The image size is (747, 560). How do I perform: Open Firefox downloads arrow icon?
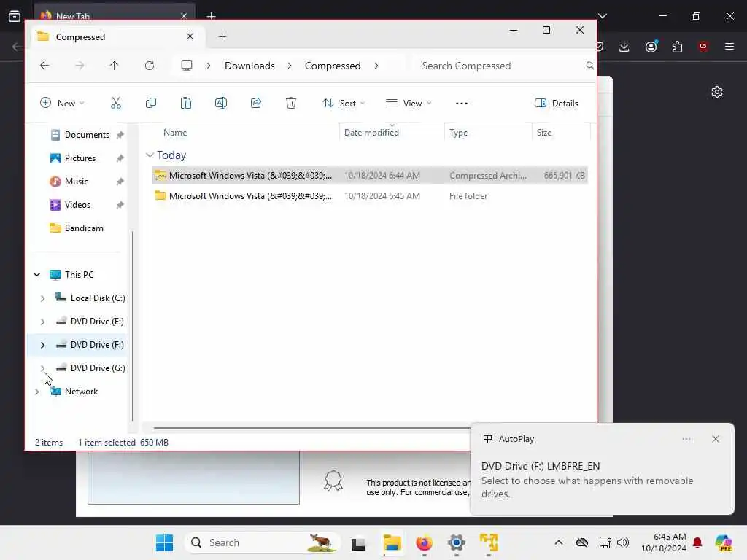click(624, 46)
